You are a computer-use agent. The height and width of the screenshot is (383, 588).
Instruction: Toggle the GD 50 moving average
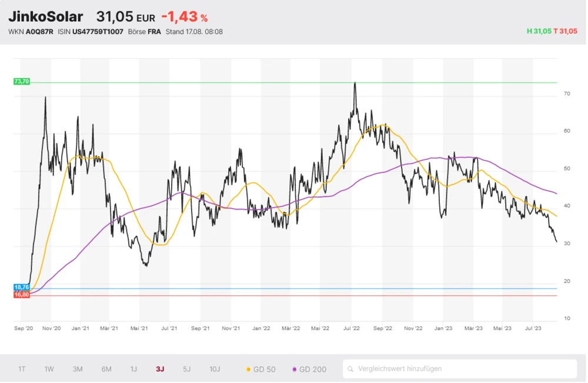coord(261,369)
